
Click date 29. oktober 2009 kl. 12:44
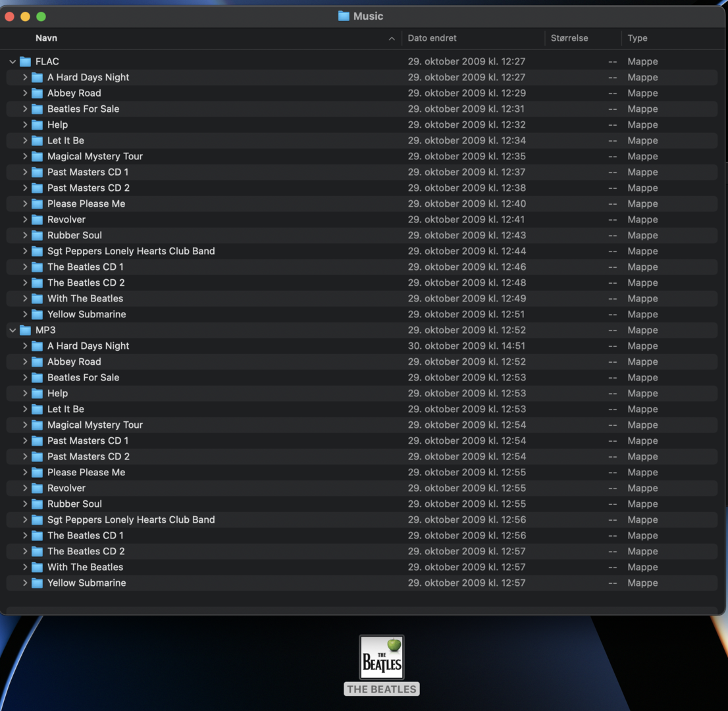[467, 251]
